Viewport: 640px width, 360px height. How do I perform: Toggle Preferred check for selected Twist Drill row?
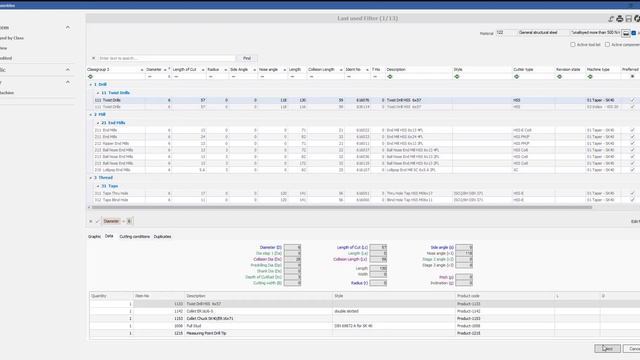click(632, 100)
